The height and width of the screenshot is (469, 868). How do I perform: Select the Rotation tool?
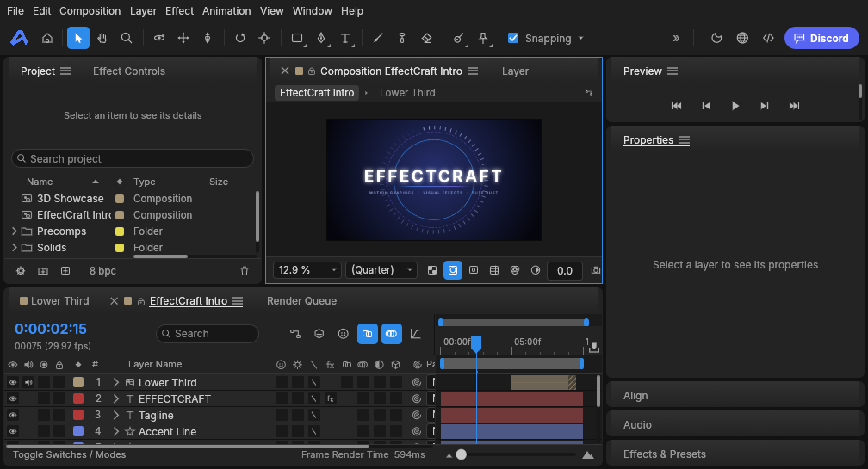pos(239,38)
